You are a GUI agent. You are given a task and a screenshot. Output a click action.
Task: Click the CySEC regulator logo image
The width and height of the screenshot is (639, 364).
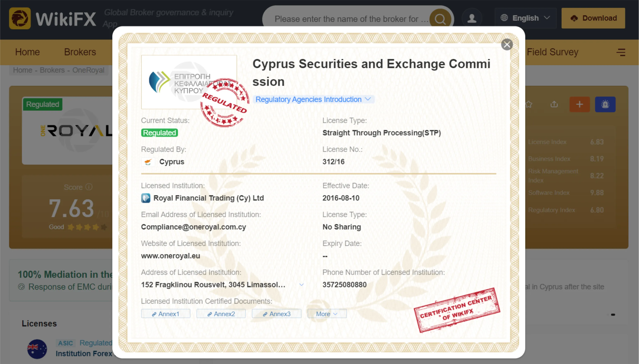[189, 82]
